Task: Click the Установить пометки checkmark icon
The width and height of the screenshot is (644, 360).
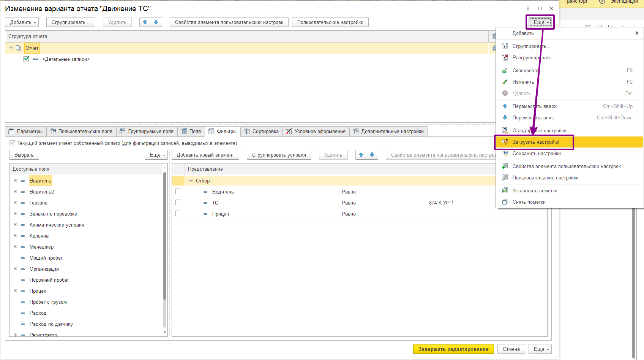Action: point(505,190)
